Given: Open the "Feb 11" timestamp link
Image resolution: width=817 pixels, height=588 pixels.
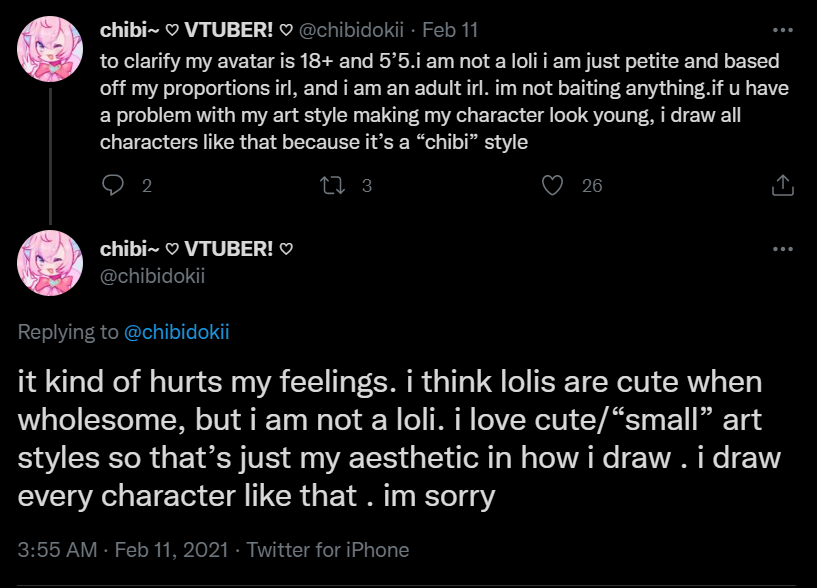Looking at the screenshot, I should tap(451, 30).
